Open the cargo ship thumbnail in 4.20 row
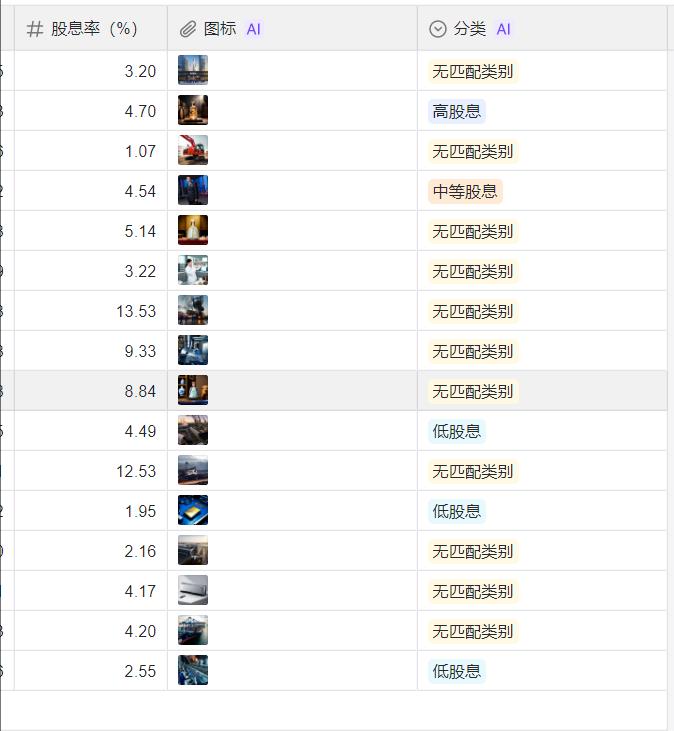Screen dimensions: 674x731 (x=193, y=630)
